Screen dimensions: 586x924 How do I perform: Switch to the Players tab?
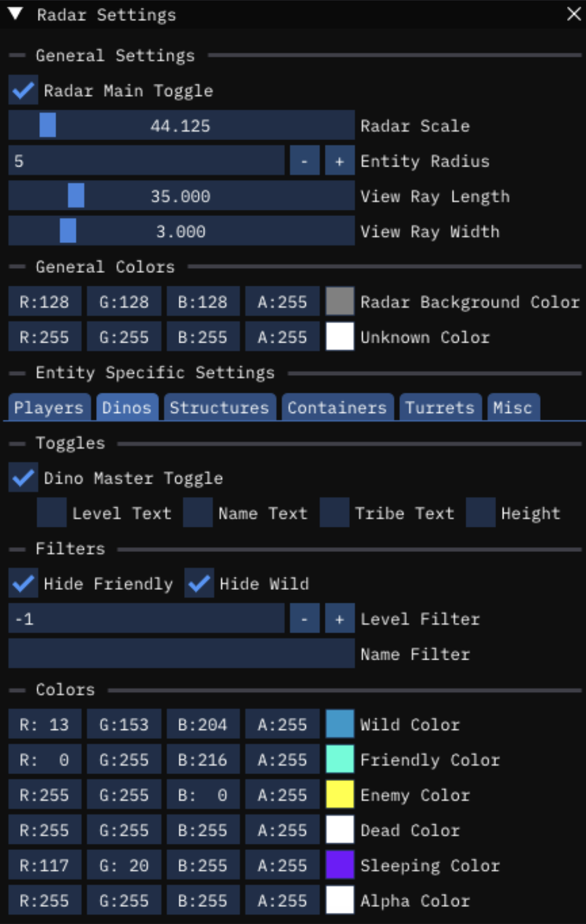click(49, 408)
